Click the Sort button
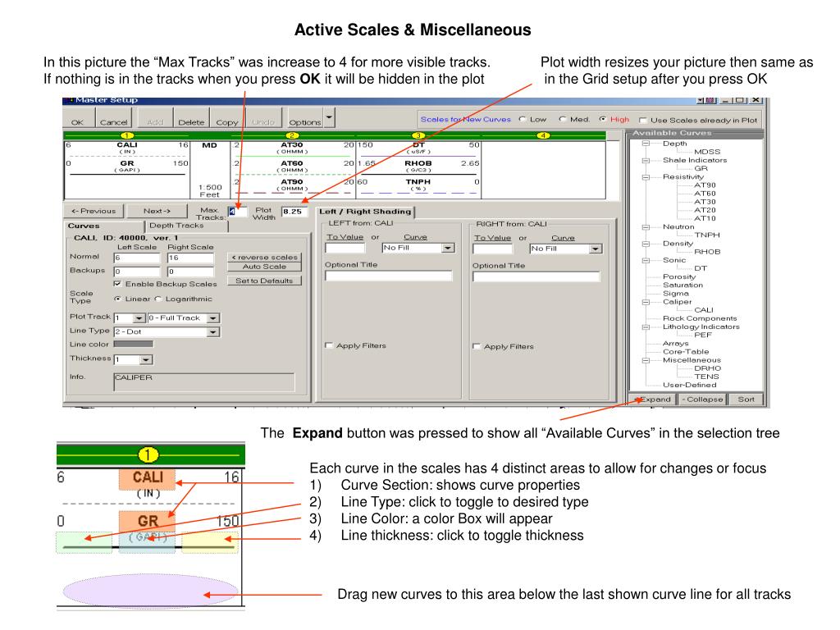Screen dimensions: 840x630 click(x=746, y=399)
